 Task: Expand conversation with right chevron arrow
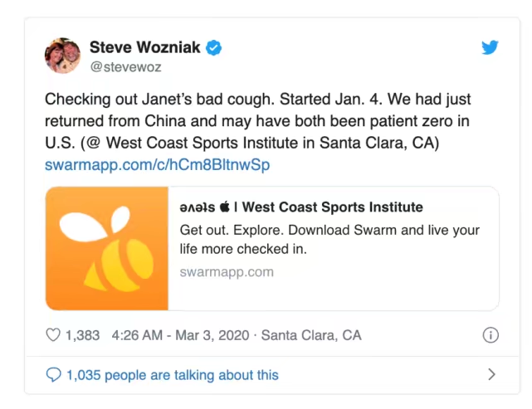coord(491,375)
